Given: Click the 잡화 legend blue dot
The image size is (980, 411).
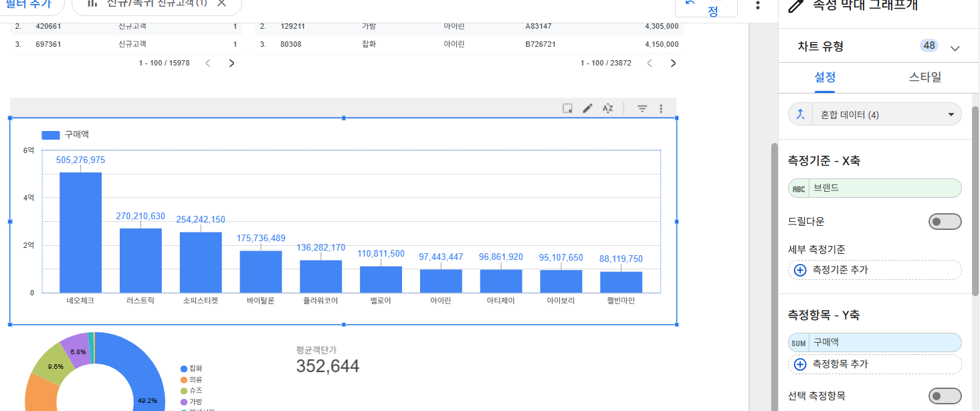Looking at the screenshot, I should pos(183,369).
